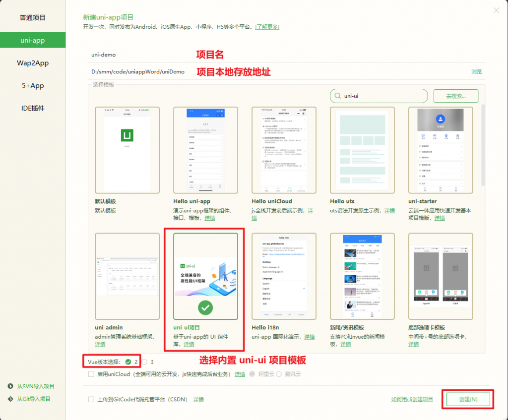
Task: Select the 普通项目 project type
Action: pos(32,17)
